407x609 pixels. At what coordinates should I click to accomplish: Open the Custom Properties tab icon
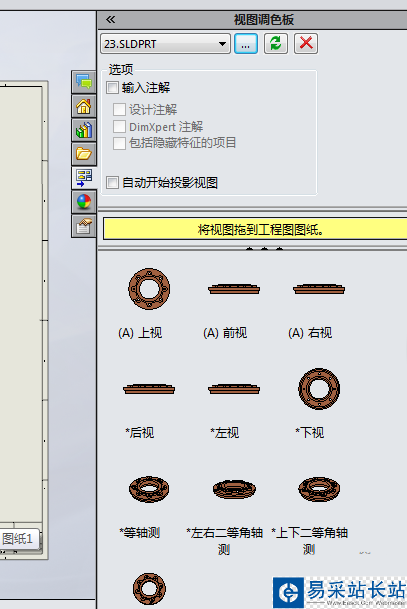(84, 226)
